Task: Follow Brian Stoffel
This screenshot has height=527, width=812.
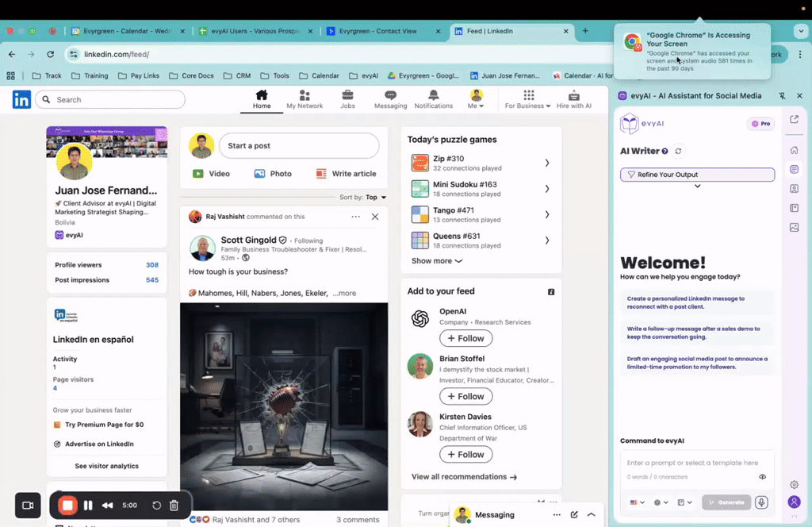Action: click(x=465, y=396)
